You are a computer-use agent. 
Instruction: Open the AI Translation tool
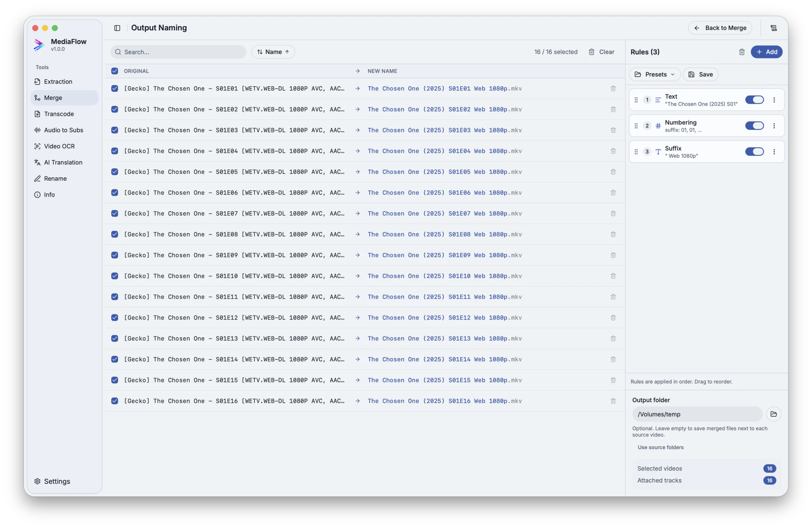point(64,162)
